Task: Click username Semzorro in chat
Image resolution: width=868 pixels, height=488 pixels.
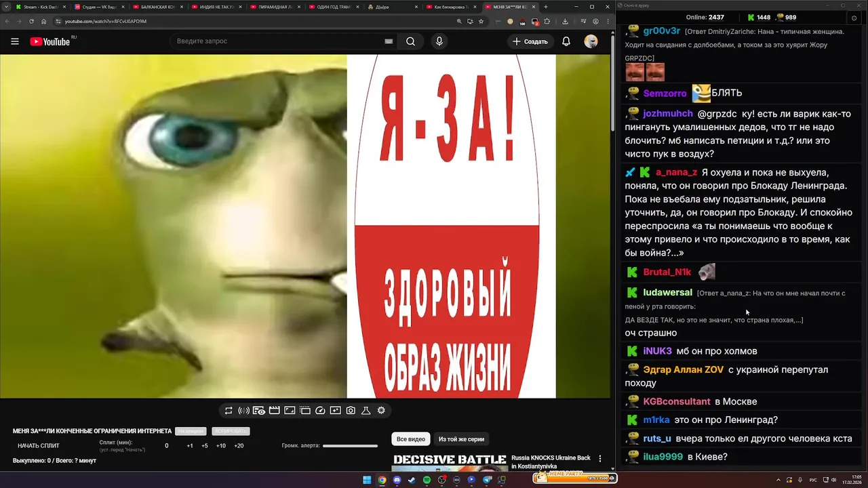Action: [665, 94]
